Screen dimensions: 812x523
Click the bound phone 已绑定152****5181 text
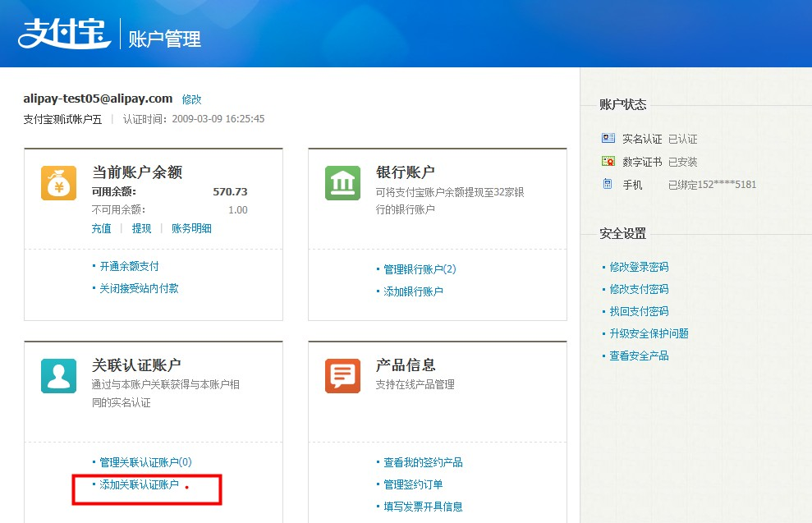pyautogui.click(x=712, y=185)
